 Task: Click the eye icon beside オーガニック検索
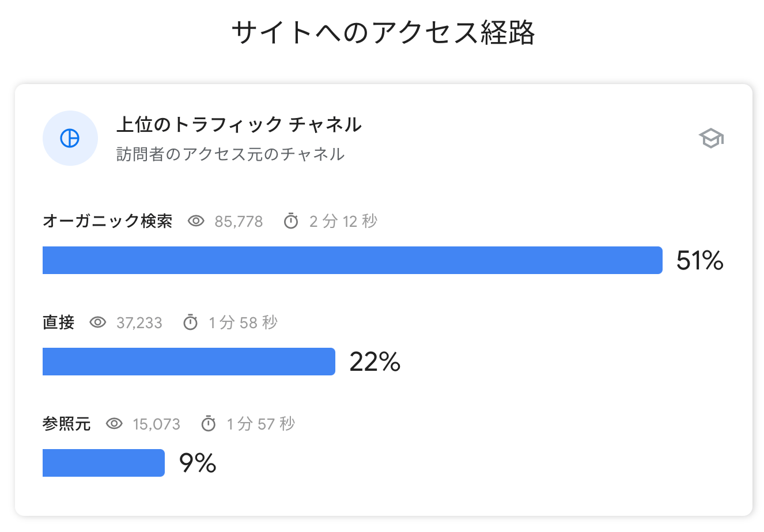point(196,221)
